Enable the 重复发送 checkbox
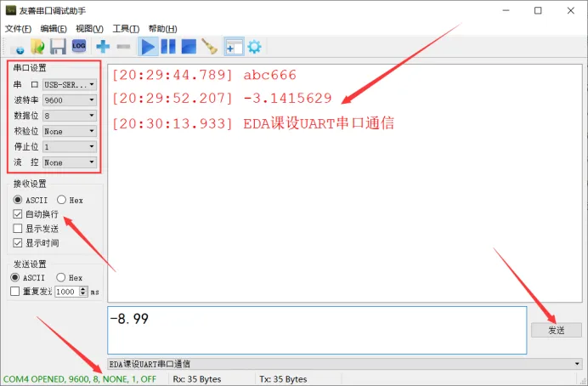Viewport: 588px width, 386px height. [x=15, y=292]
